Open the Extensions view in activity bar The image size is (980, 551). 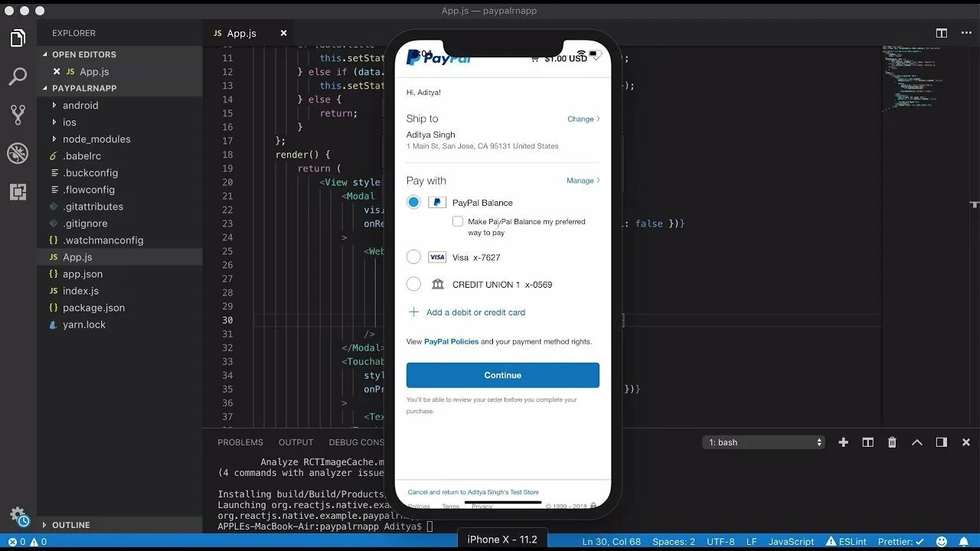coord(18,192)
